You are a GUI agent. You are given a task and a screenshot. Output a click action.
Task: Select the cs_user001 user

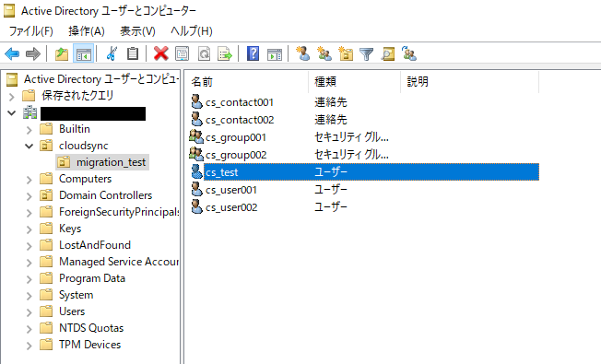pos(231,190)
